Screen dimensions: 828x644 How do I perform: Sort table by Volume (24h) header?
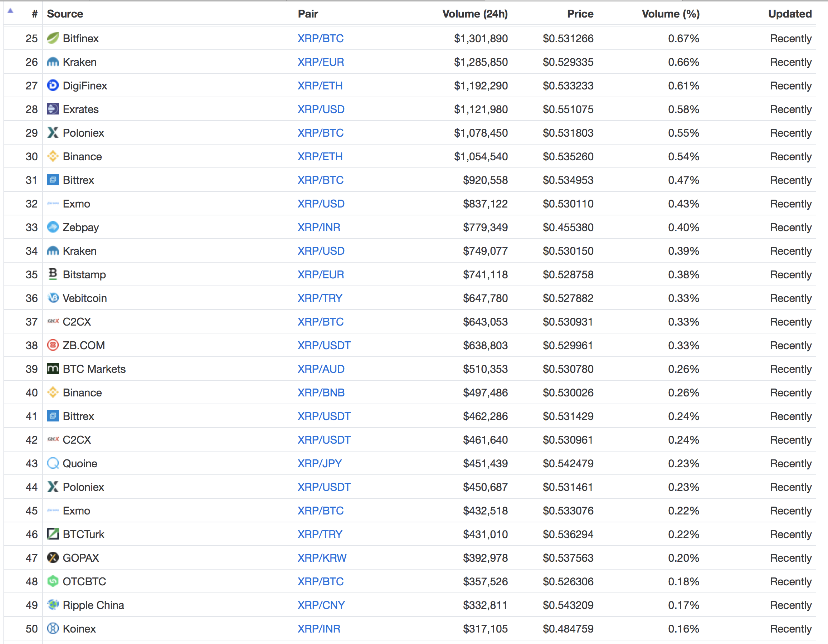(475, 14)
